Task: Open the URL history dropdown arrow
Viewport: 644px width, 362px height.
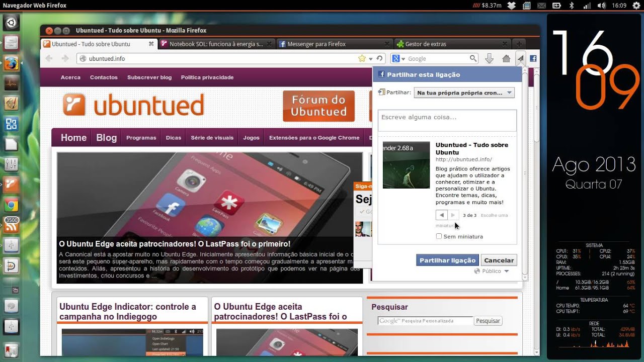Action: pyautogui.click(x=371, y=59)
